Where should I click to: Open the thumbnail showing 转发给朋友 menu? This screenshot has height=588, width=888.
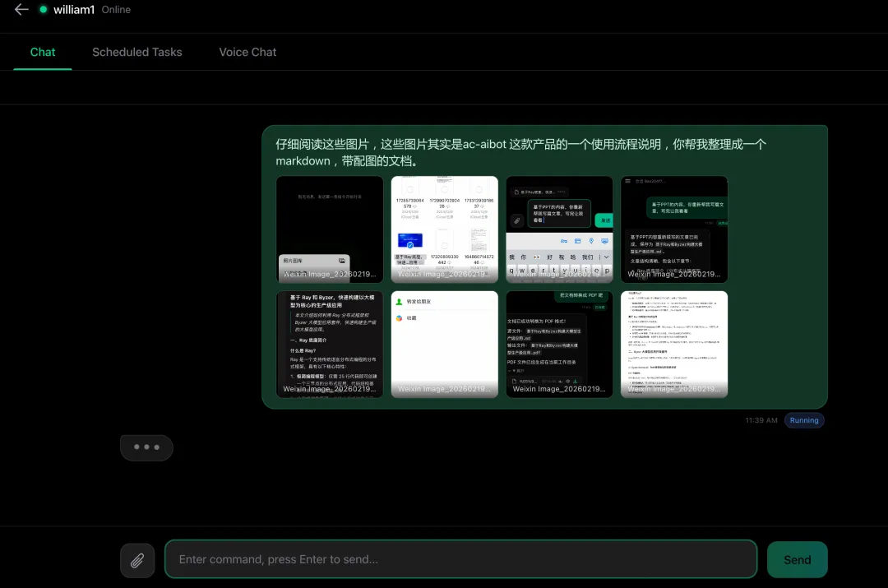point(445,345)
